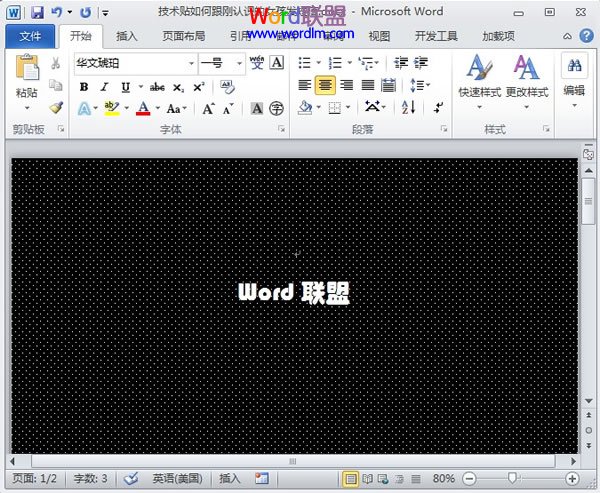Image resolution: width=600 pixels, height=493 pixels.
Task: Click the 插入 insert mode status button
Action: coord(230,478)
